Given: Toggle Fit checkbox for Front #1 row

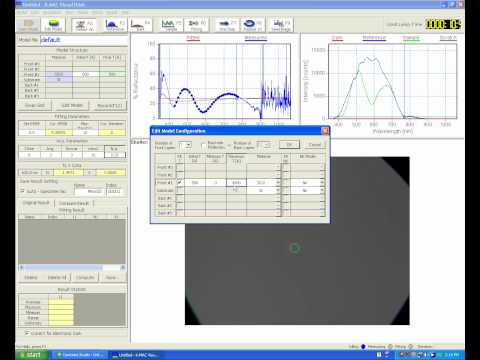Looking at the screenshot, I should 180,167.
